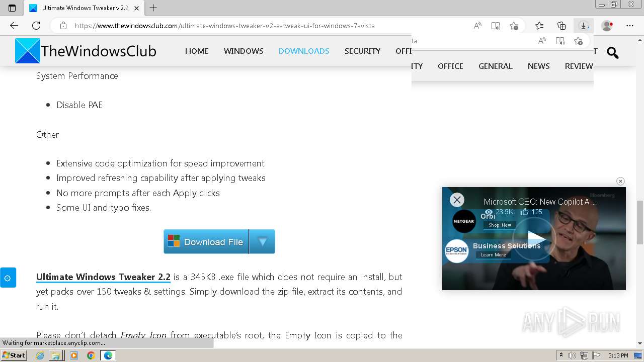Open Collections panel

561,26
